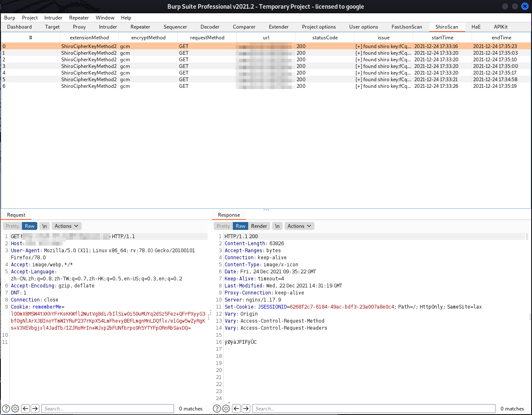Click JSESSIONID cookie value in response
Viewport: 532px width, 415px height.
click(342, 307)
